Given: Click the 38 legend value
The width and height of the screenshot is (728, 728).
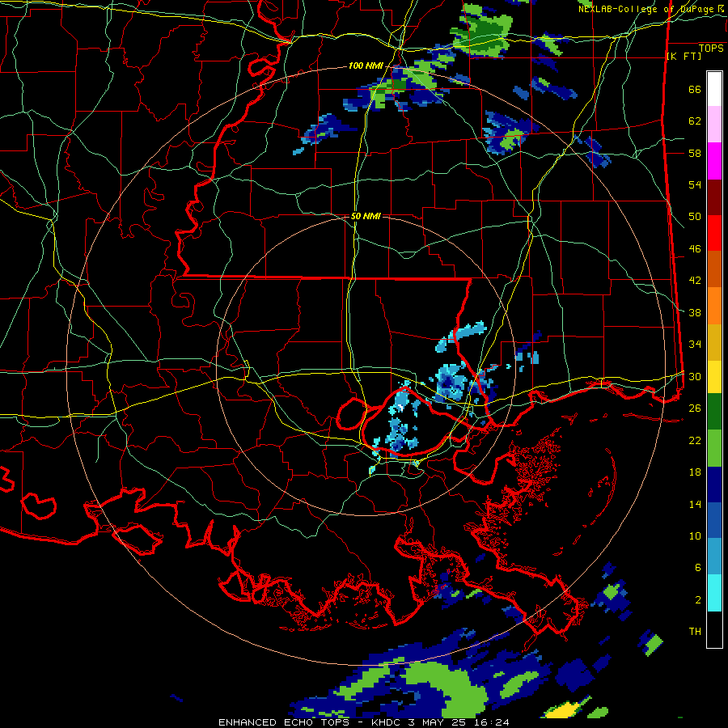Looking at the screenshot, I should 695,312.
